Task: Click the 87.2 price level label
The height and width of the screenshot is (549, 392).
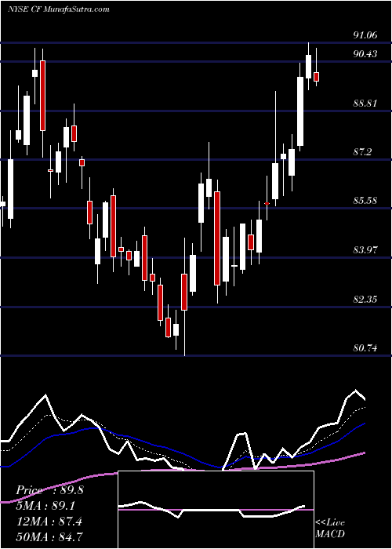Action: point(362,152)
